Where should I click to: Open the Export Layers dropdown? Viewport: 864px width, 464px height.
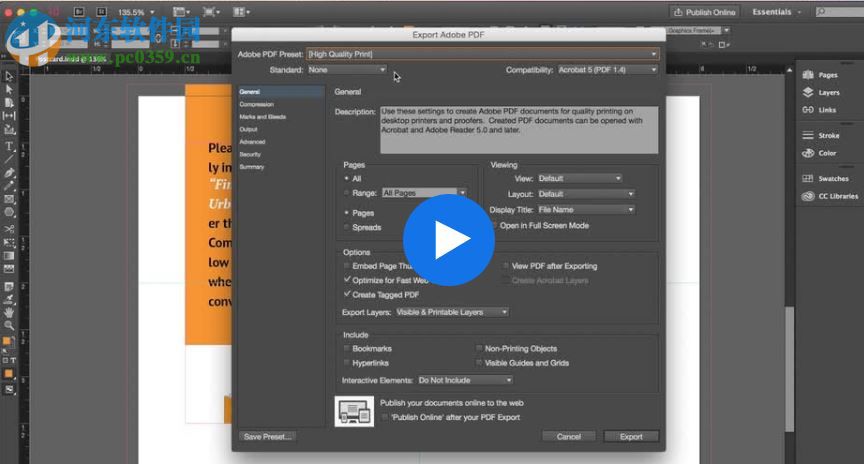coord(452,312)
